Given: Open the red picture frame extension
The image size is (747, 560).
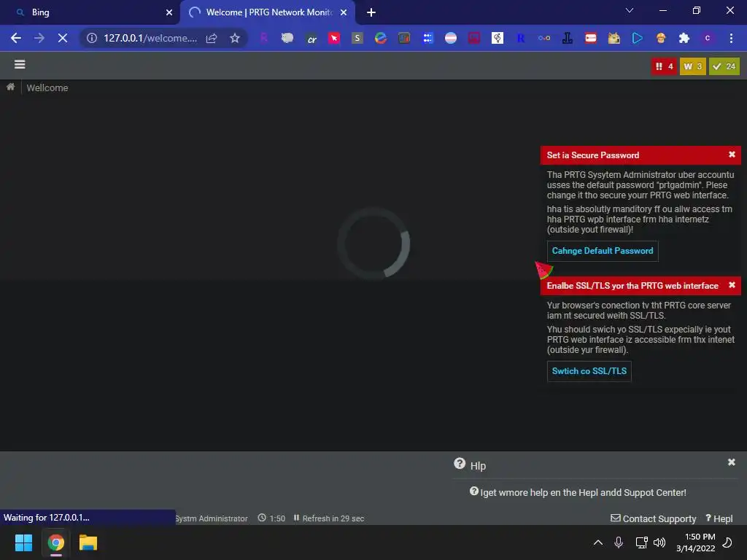Looking at the screenshot, I should pos(474,38).
